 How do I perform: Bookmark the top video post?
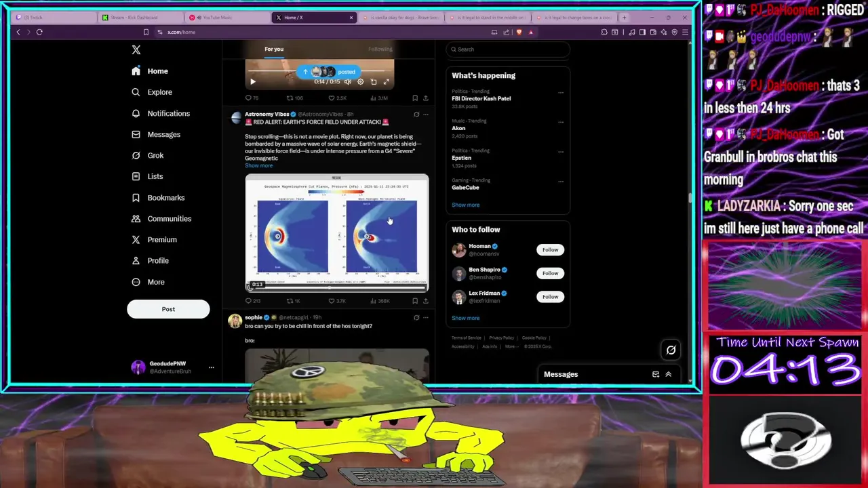tap(415, 98)
